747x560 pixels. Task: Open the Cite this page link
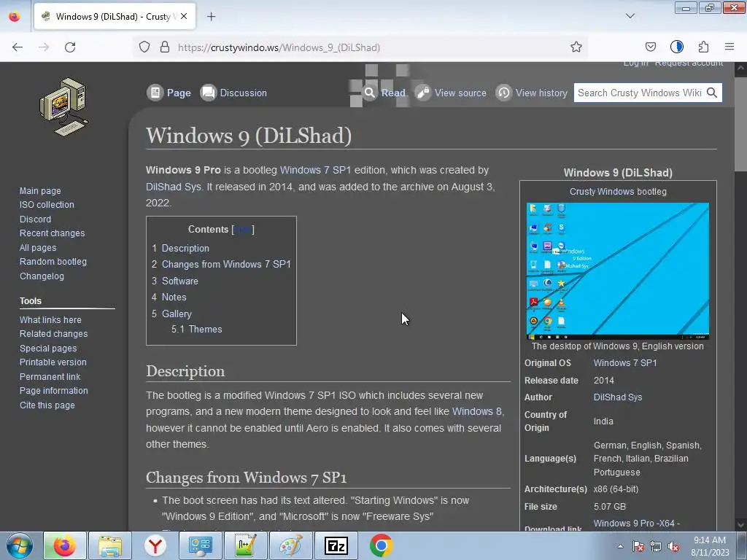tap(47, 405)
